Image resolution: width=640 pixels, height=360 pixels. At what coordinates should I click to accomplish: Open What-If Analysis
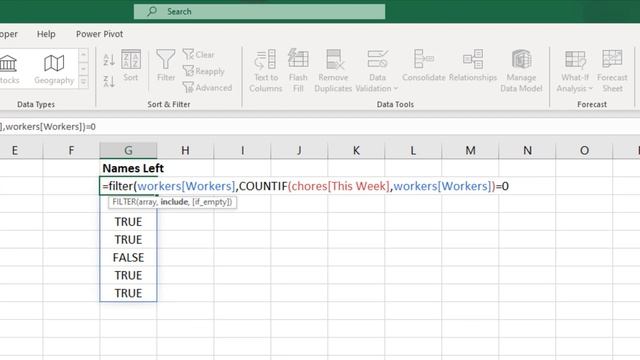tap(575, 71)
